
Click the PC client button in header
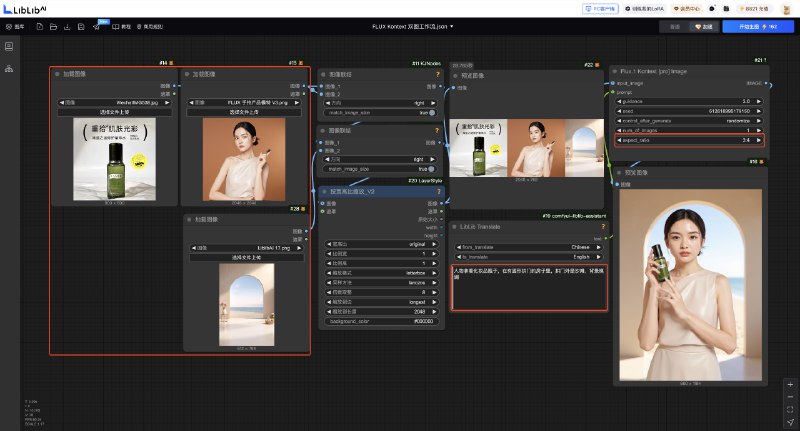pyautogui.click(x=600, y=9)
